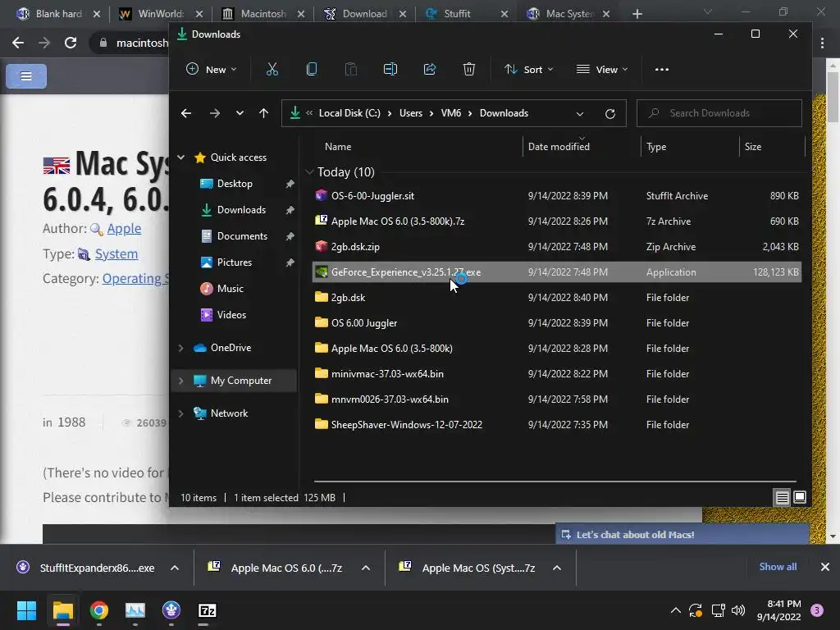Viewport: 840px width, 630px height.
Task: Go forward in File Explorer navigation
Action: click(x=215, y=113)
